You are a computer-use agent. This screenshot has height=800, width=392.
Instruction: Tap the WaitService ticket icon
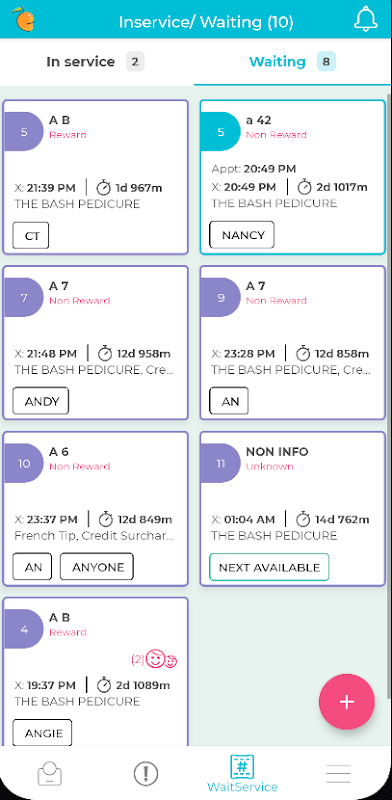tap(242, 766)
